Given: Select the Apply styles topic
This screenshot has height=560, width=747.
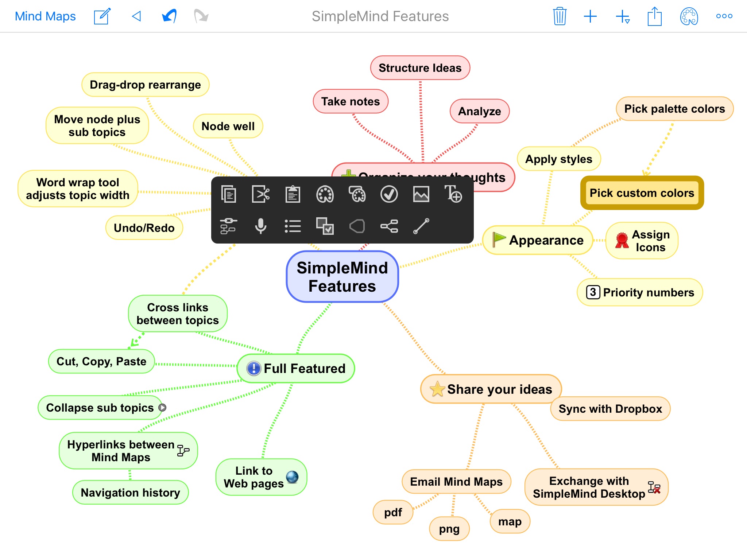Looking at the screenshot, I should coord(559,159).
